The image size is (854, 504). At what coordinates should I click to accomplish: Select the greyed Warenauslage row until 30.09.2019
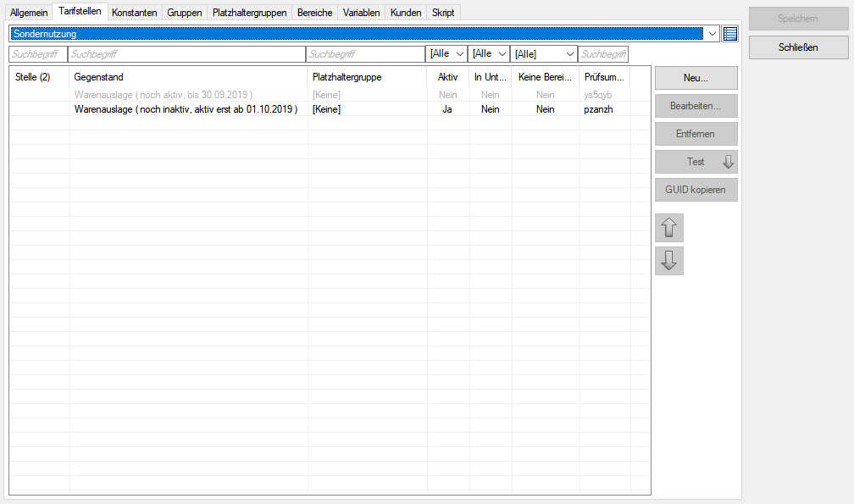point(164,95)
